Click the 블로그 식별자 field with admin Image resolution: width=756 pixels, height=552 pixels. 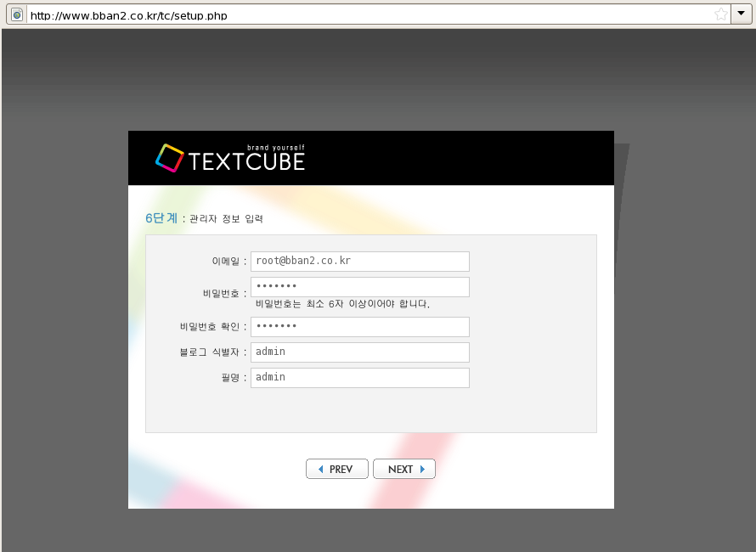pyautogui.click(x=359, y=352)
